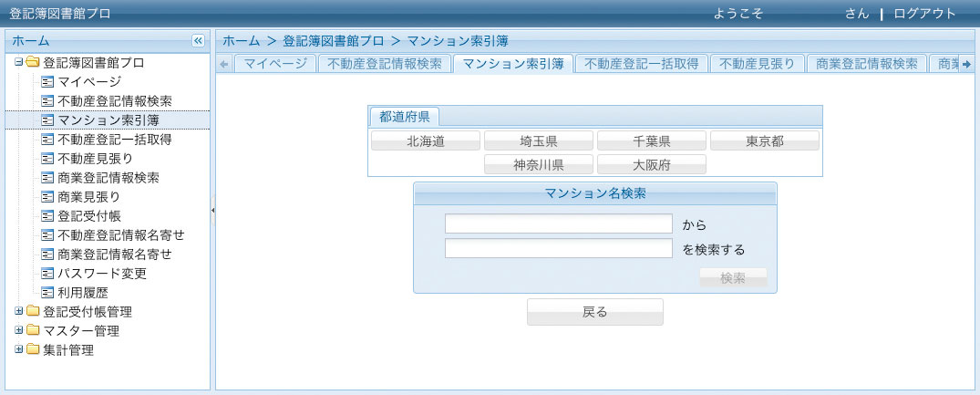Viewport: 980px width, 395px height.
Task: Switch to the 商業登記情報検索 tab
Action: coord(866,63)
